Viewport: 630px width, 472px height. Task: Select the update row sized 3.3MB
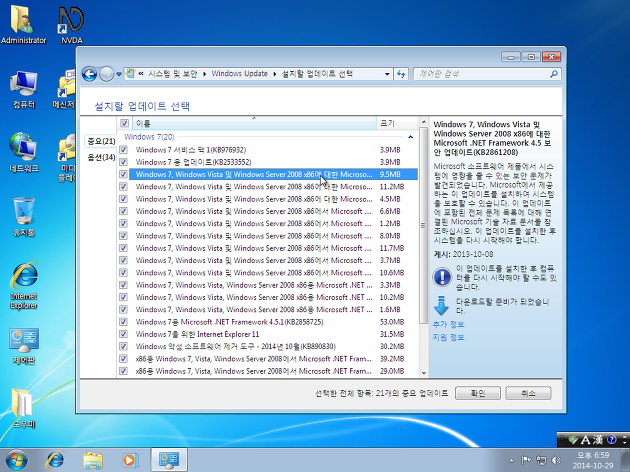(273, 285)
